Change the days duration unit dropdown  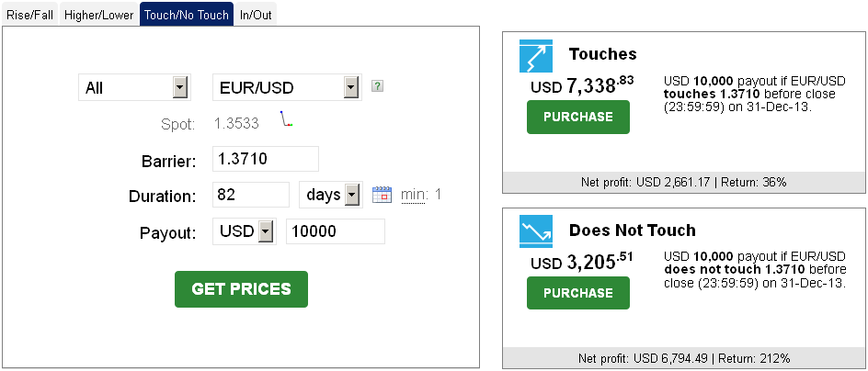pyautogui.click(x=331, y=195)
